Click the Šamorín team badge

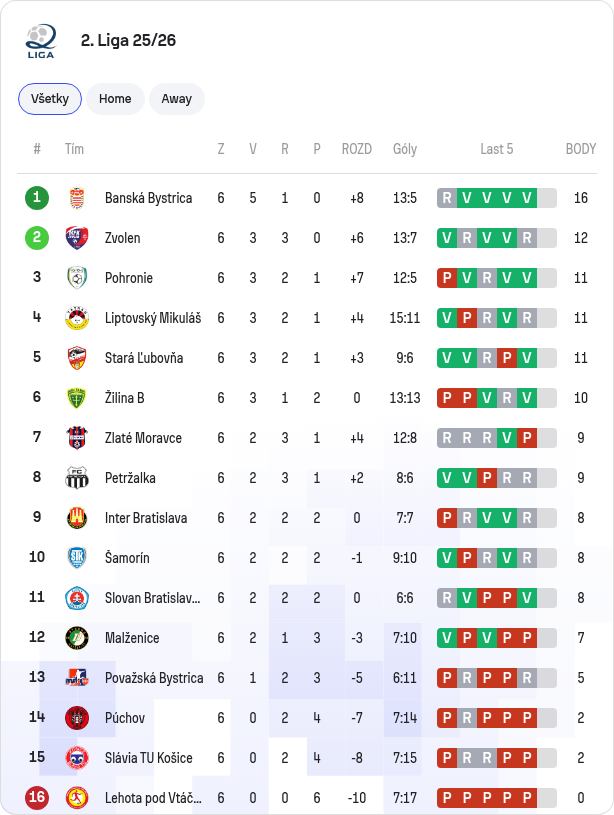(x=77, y=558)
